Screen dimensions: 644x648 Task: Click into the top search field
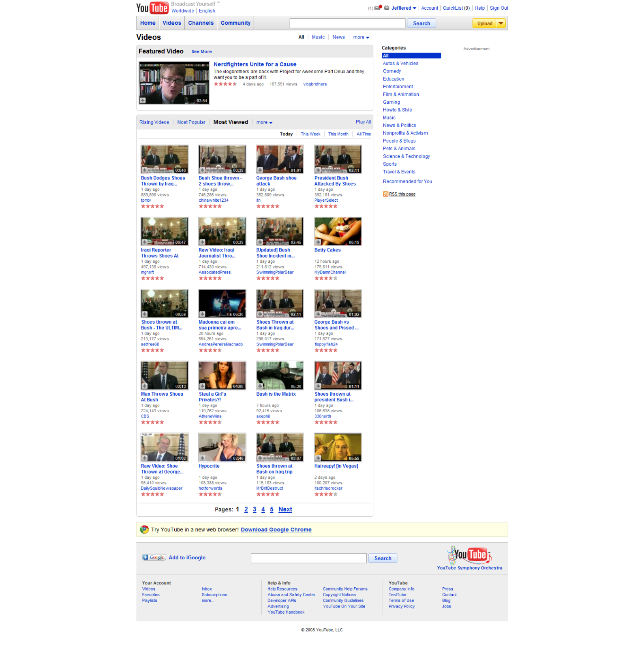click(347, 23)
